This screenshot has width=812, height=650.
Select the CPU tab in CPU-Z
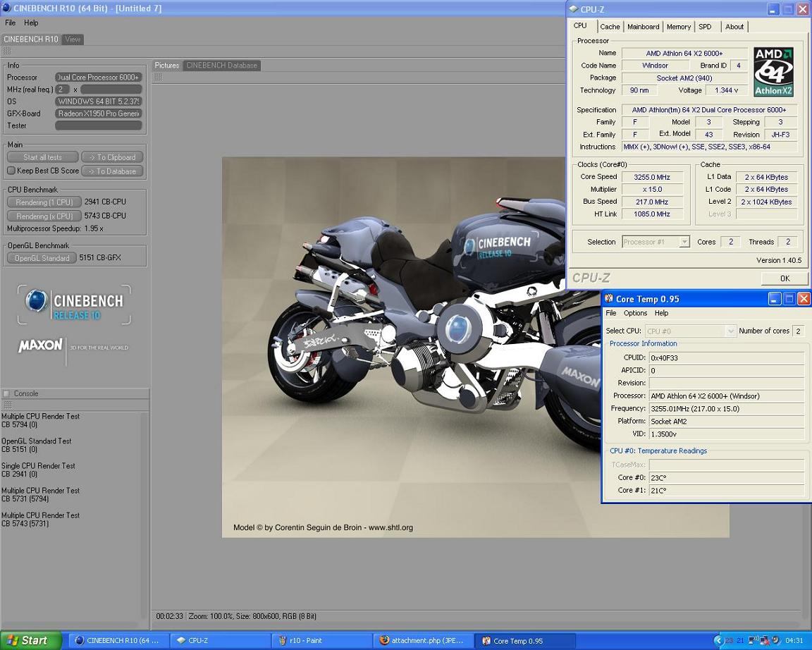[x=581, y=26]
